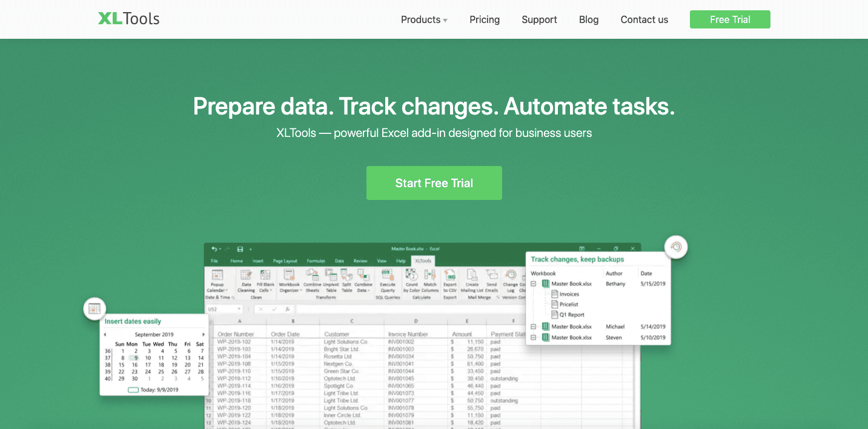Click the Create Mailing List icon
Screen dimensions: 868x429
pyautogui.click(x=472, y=281)
